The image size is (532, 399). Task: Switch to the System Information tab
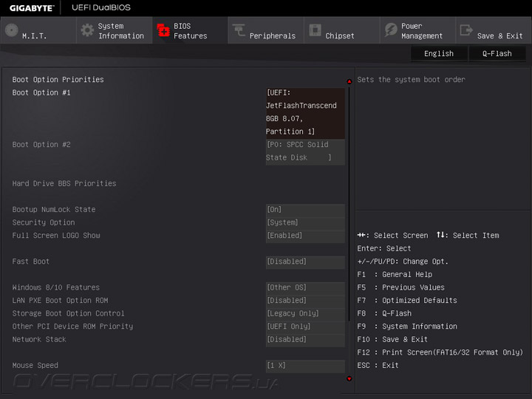tap(115, 30)
